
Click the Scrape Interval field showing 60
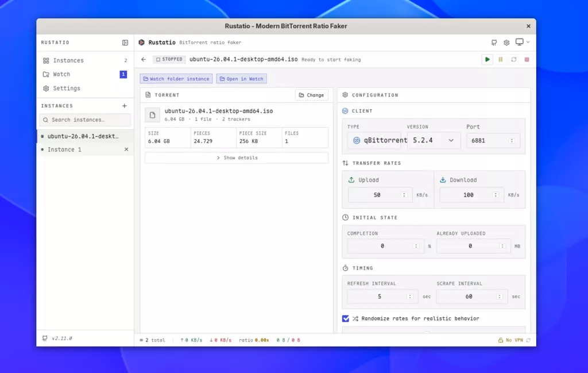pyautogui.click(x=472, y=297)
